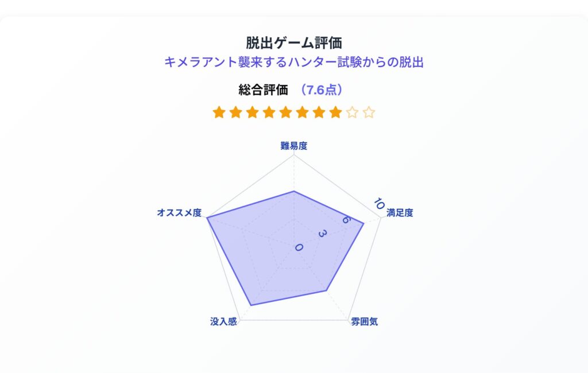Click the ninth empty star
Screen dimensions: 588x373
tap(353, 112)
